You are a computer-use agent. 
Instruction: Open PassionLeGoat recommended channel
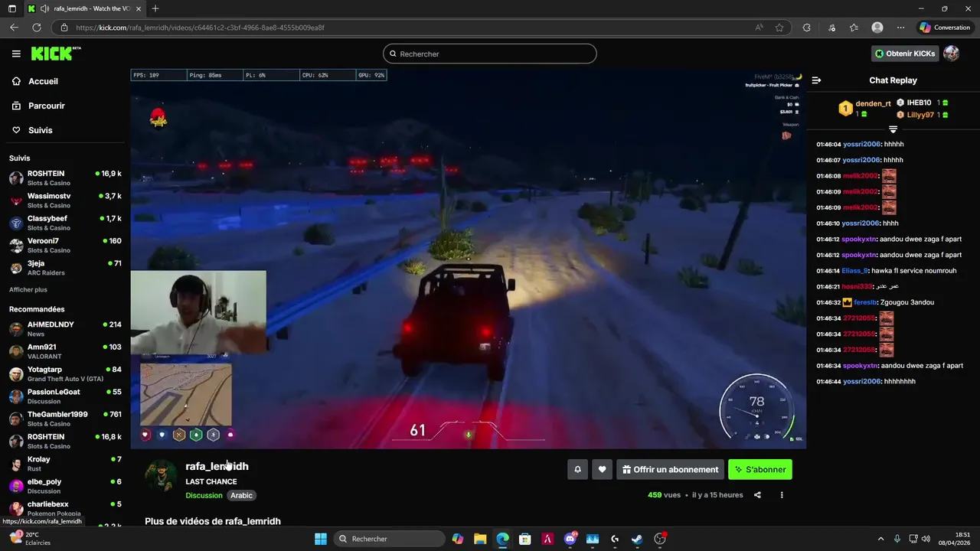pos(65,396)
